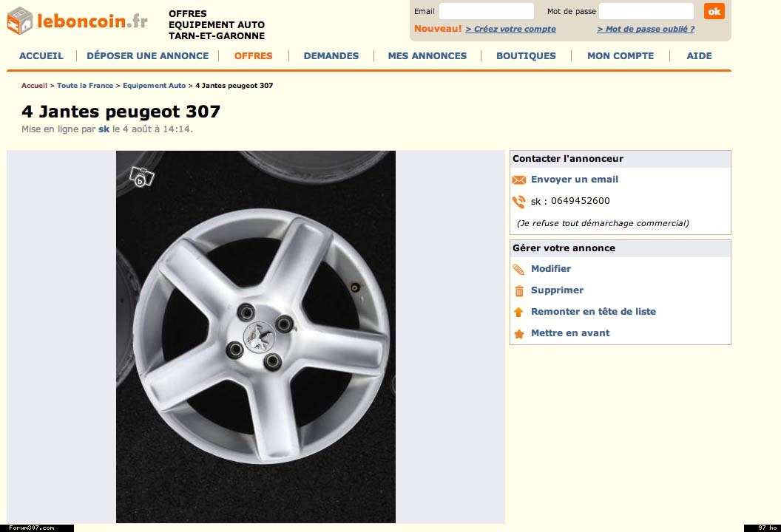Open the BOUTIQUES menu item
This screenshot has height=532, width=781.
pos(526,55)
